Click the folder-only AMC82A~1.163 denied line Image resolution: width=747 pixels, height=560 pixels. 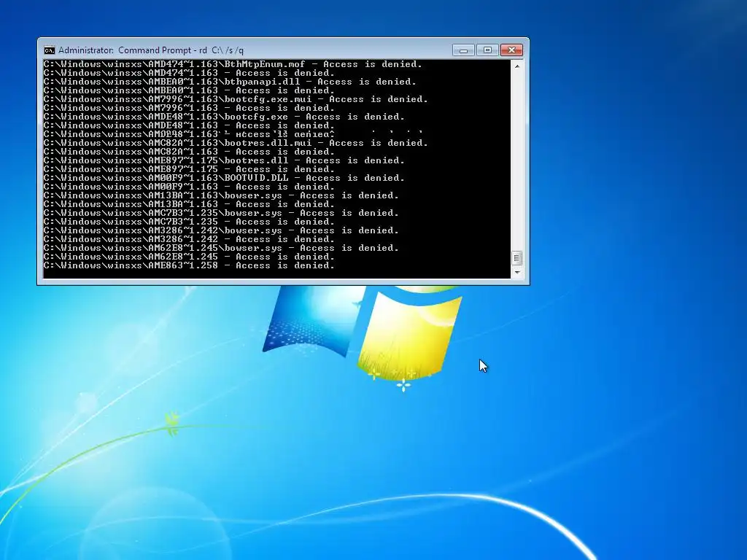click(189, 152)
